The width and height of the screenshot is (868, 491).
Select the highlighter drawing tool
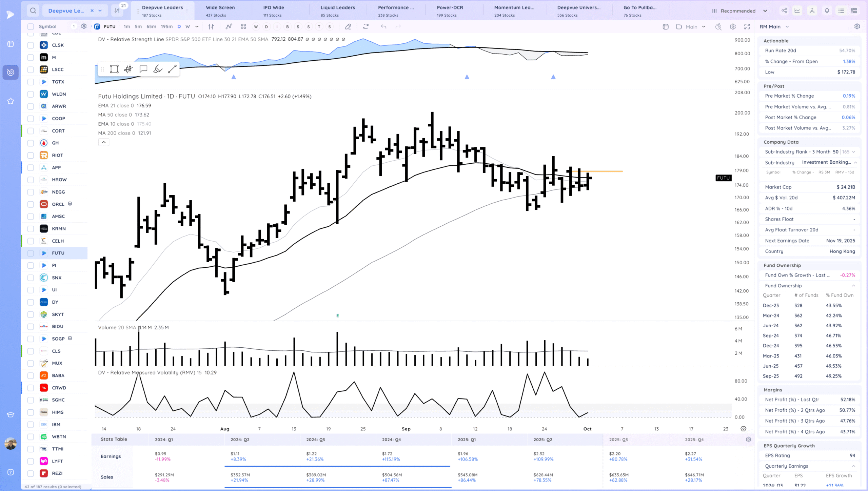158,69
